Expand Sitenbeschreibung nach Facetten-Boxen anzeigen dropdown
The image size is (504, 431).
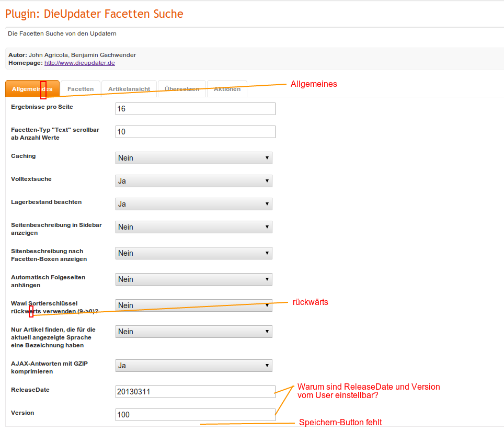[x=194, y=253]
